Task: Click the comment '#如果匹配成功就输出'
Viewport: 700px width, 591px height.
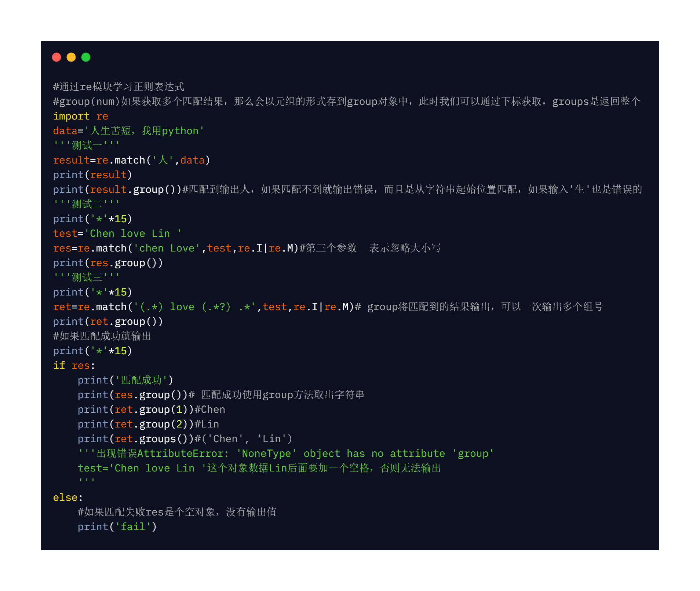Action: click(x=102, y=336)
